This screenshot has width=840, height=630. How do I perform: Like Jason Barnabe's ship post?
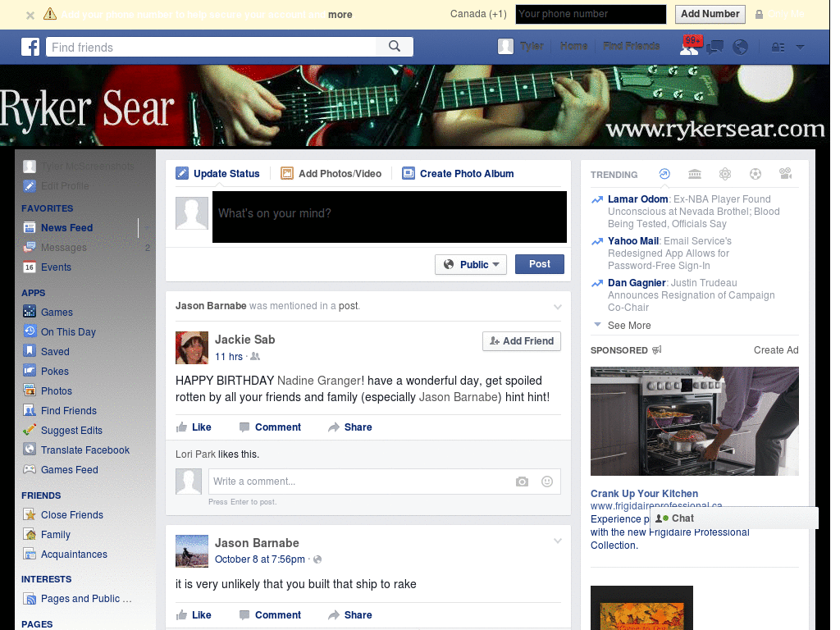(194, 615)
